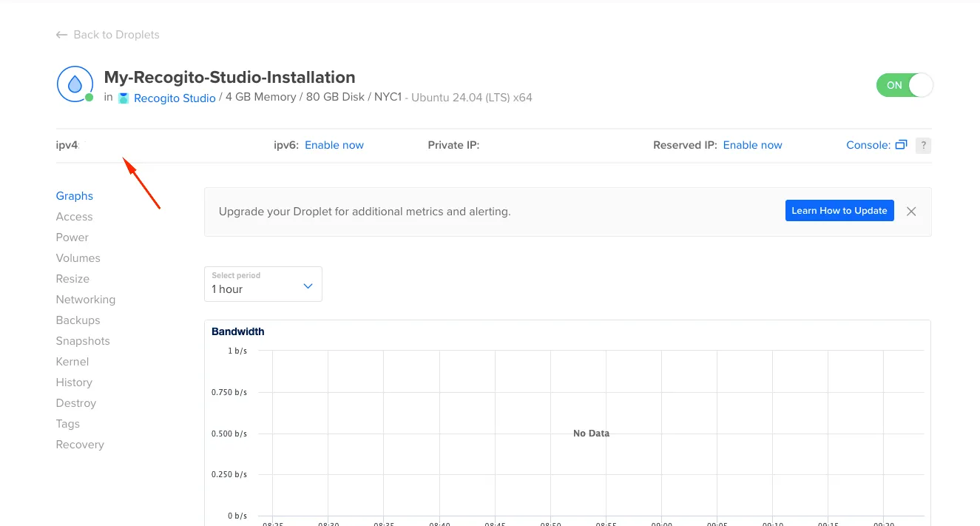
Task: Open the Recogito Studio project link
Action: pos(175,98)
